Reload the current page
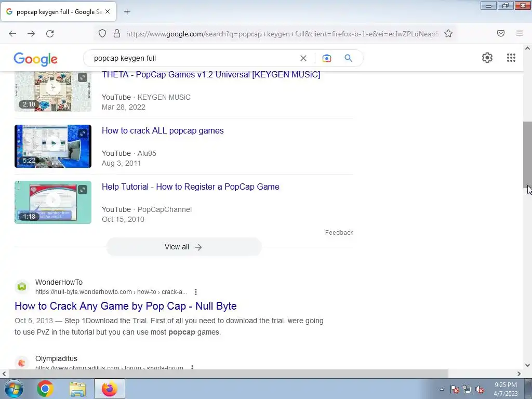532x399 pixels. tap(50, 34)
